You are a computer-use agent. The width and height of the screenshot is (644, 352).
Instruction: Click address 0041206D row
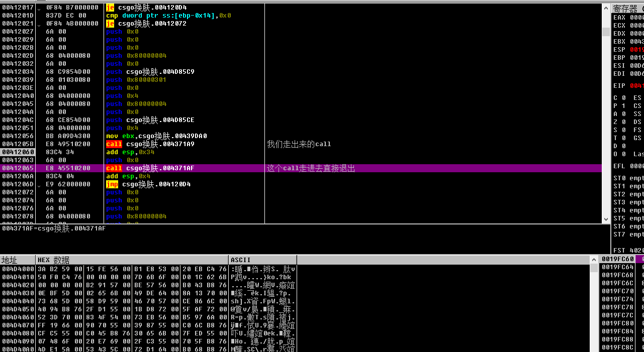(18, 184)
